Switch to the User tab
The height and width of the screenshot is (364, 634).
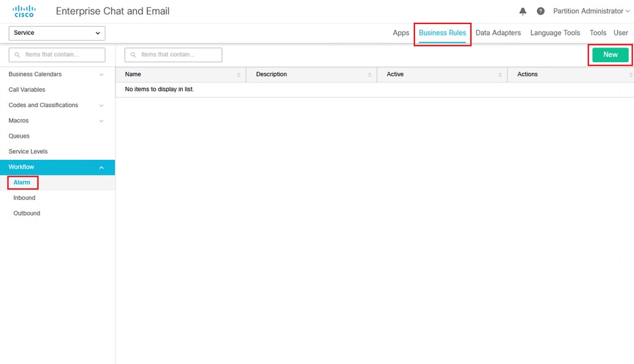[x=621, y=33]
